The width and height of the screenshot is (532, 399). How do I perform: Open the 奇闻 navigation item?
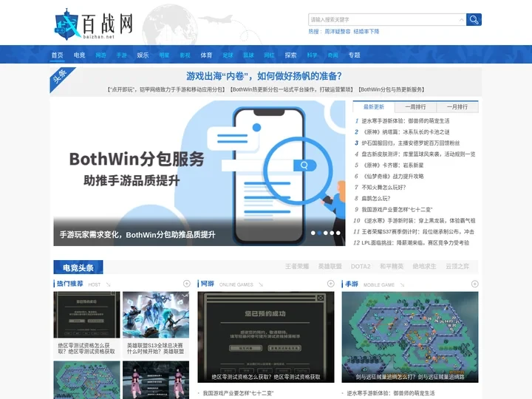point(332,55)
